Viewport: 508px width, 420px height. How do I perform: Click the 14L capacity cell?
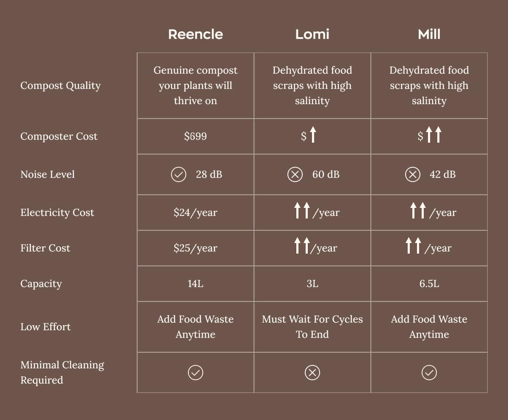196,284
